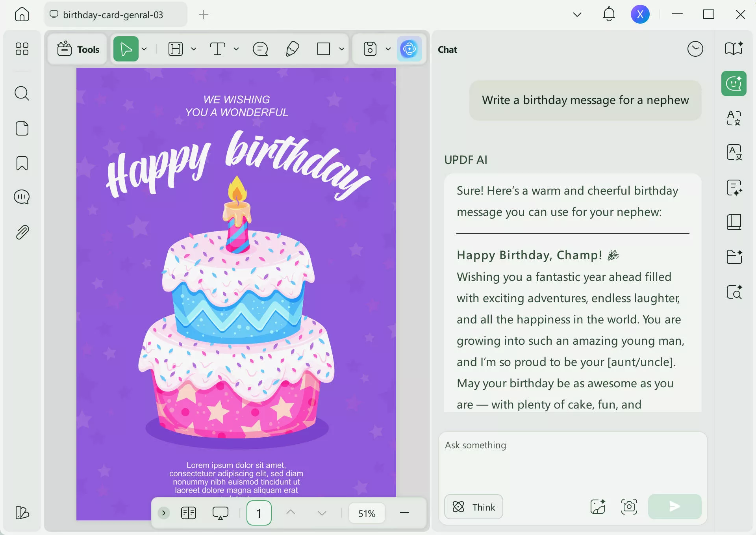Expand the screenshot tool dropdown

tap(388, 49)
